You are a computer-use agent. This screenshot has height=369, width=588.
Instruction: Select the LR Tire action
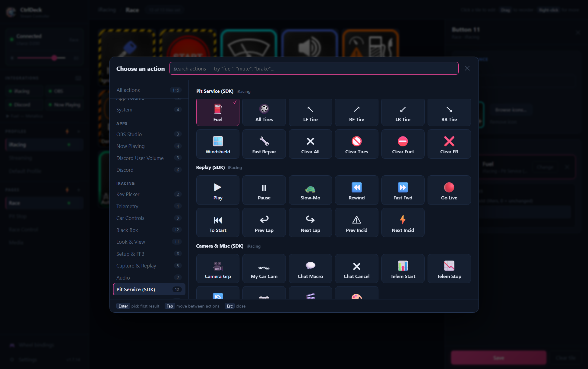point(403,112)
